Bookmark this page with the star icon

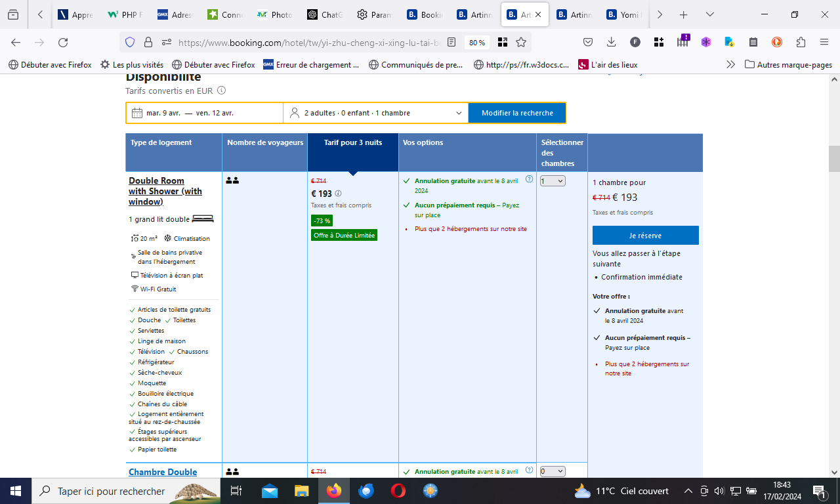(x=521, y=42)
